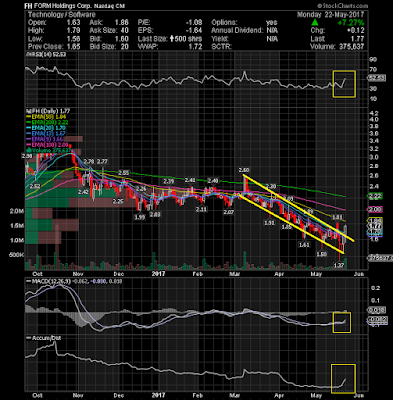Viewport: 393px width, 400px height.
Task: Click the up arrow beside Last Size
Action: (172, 39)
